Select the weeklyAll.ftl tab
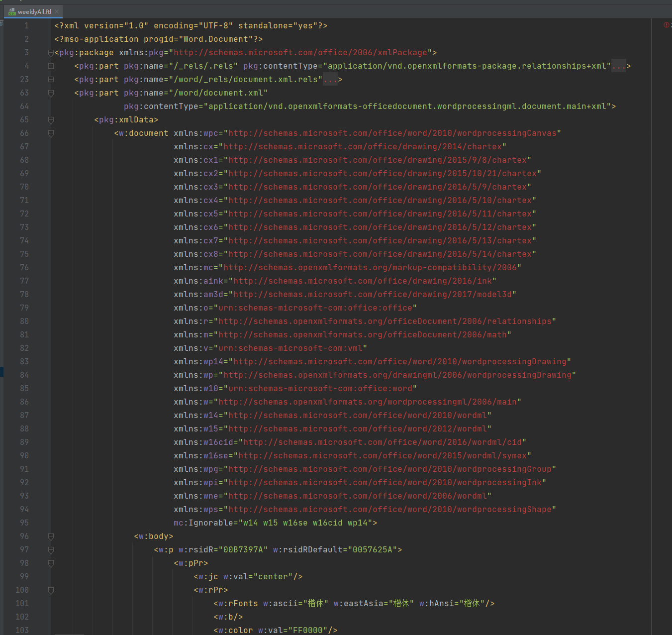 [x=34, y=11]
